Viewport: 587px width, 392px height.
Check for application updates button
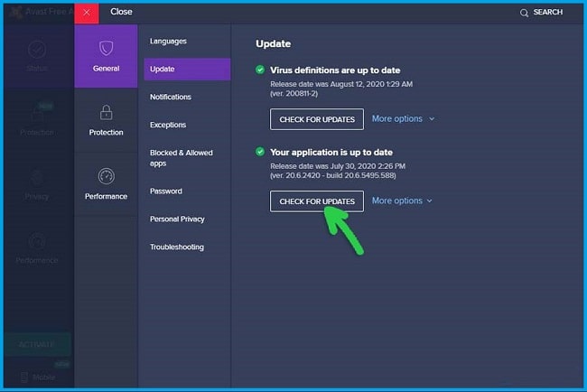[x=317, y=201]
